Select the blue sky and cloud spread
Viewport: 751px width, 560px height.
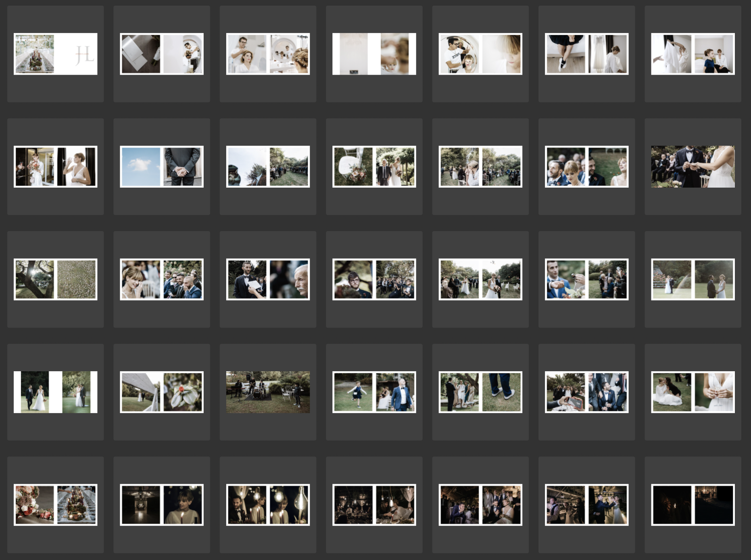click(x=161, y=167)
